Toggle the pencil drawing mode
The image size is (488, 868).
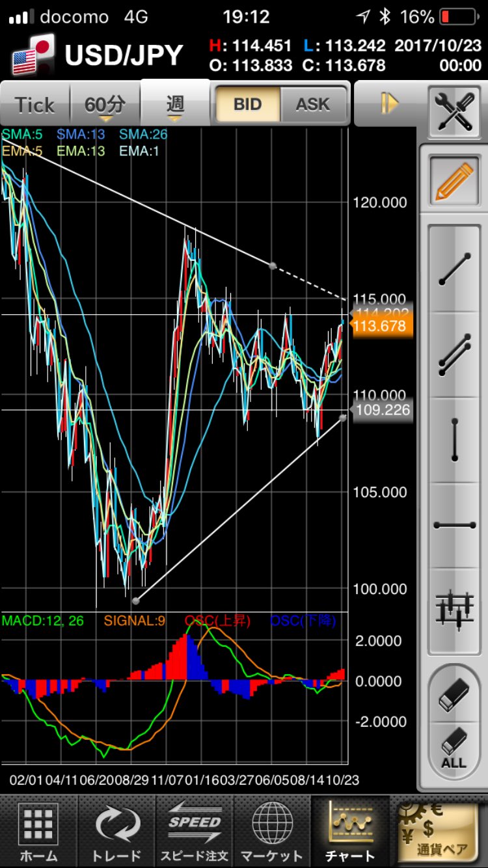coord(454,182)
